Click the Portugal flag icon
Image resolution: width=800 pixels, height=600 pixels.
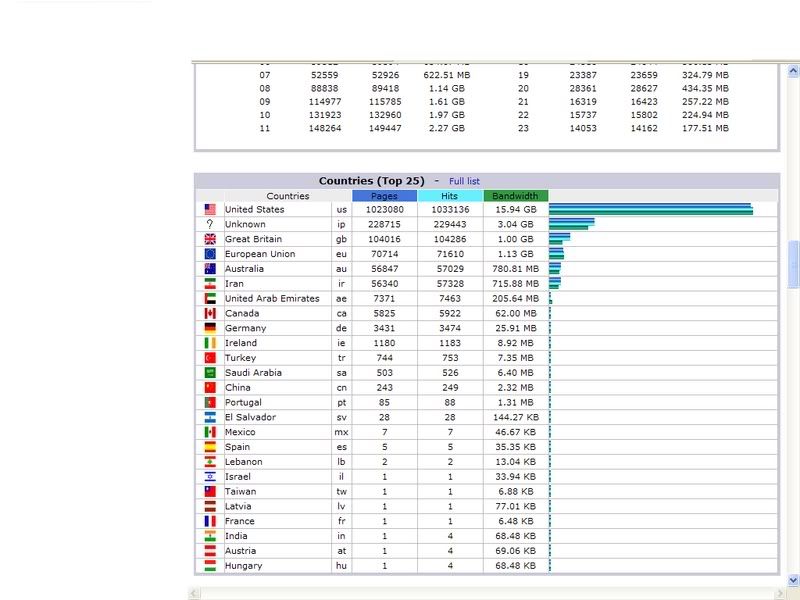[210, 402]
